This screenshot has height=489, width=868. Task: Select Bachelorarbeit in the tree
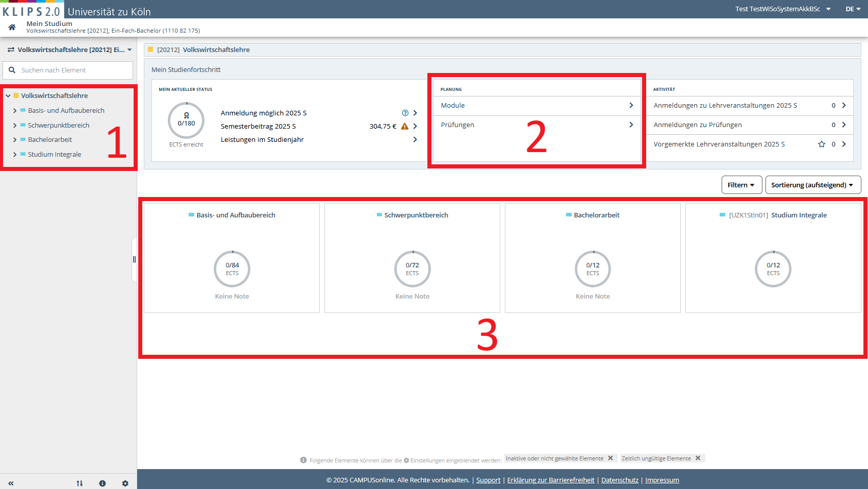click(50, 139)
